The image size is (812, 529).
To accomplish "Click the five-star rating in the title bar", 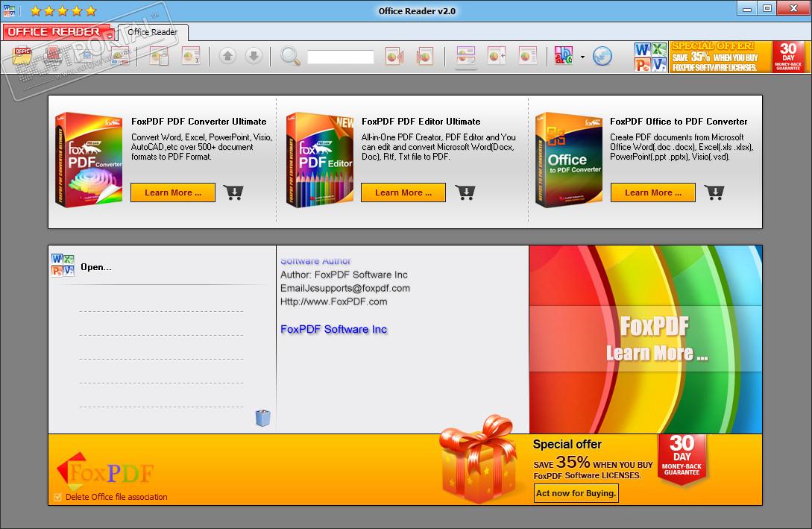I will [63, 11].
